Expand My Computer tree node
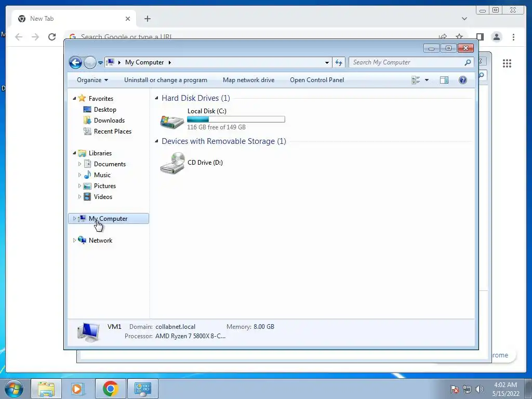Screen dimensions: 532x399 click(74, 219)
